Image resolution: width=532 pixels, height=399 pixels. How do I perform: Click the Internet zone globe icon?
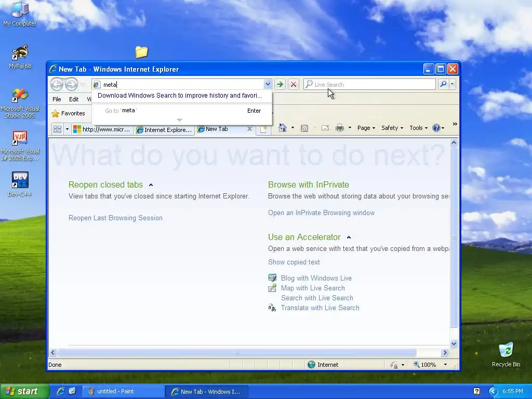pyautogui.click(x=311, y=364)
